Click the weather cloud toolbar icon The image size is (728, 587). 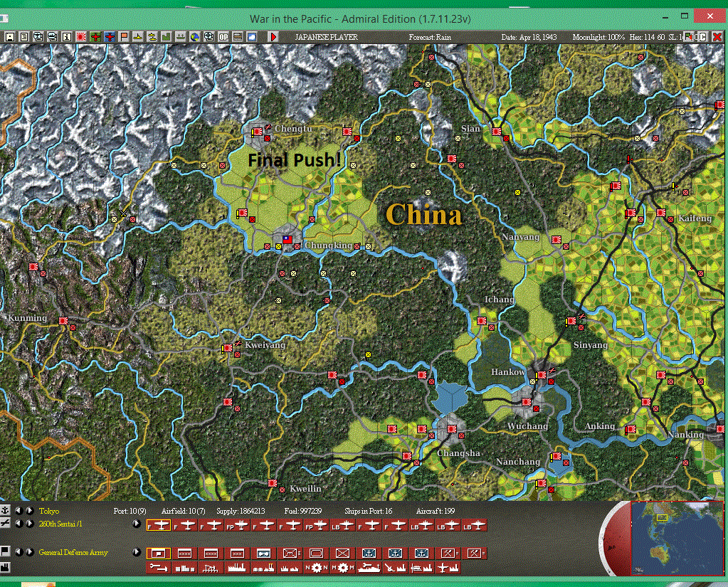(252, 37)
